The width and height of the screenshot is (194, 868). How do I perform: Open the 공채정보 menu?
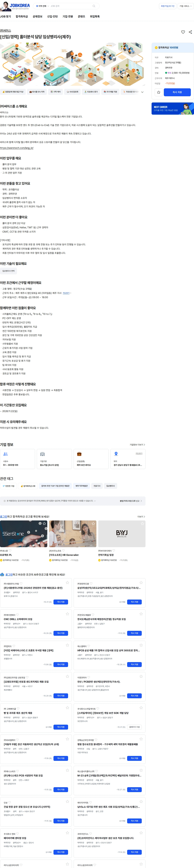[x=37, y=17]
